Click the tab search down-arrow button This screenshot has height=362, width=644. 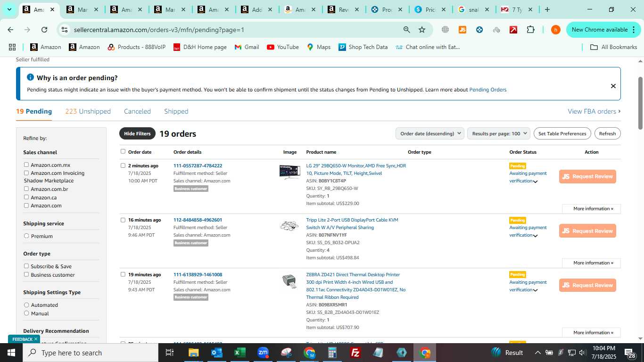9,9
